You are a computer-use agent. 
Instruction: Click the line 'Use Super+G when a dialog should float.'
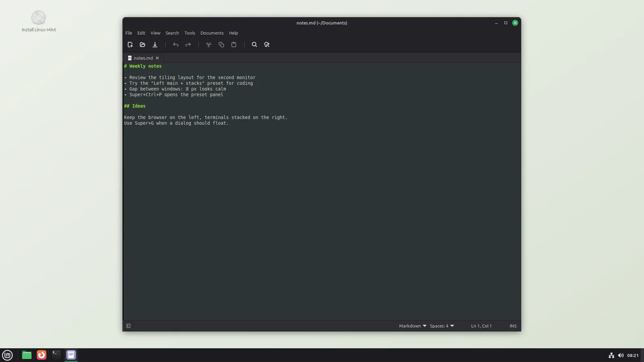(x=176, y=123)
